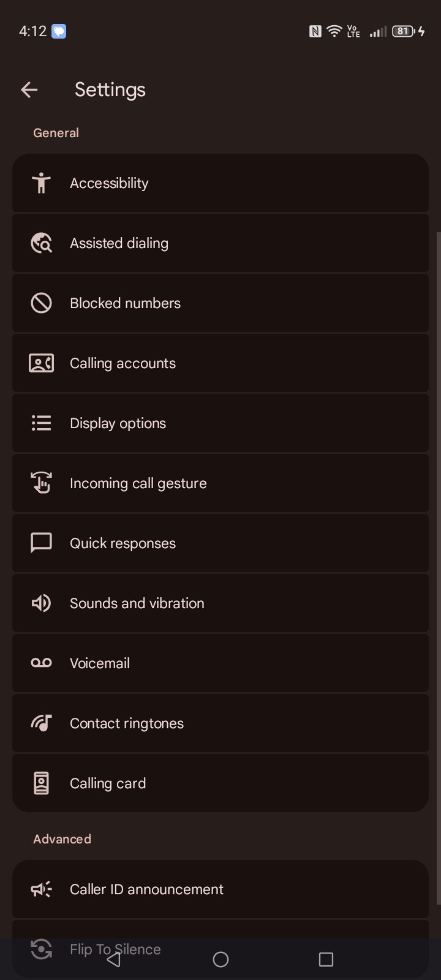Screen dimensions: 441x980
Task: Open the Calling card entry
Action: [x=221, y=783]
